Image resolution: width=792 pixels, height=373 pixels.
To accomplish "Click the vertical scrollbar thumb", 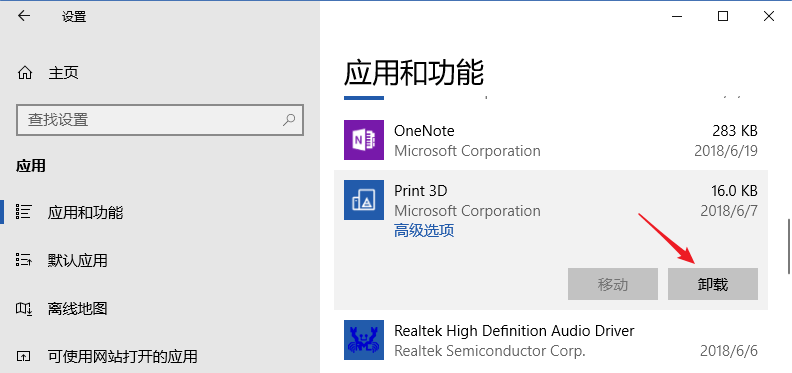I will [x=788, y=246].
